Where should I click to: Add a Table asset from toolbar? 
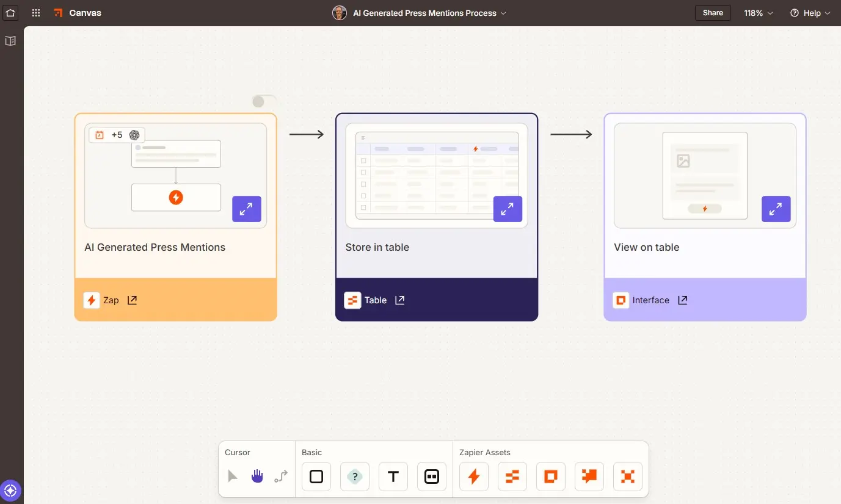pos(512,477)
